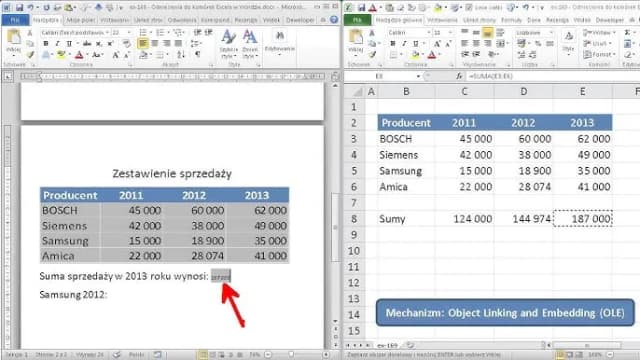Screen dimensions: 640x360
Task: Open Zmień style menu in Word
Action: 250,45
